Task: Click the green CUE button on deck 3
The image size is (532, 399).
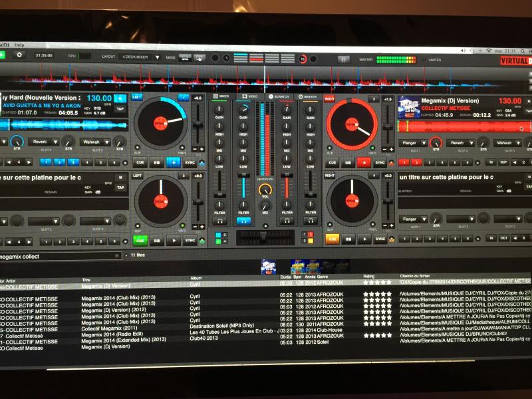Action: pyautogui.click(x=140, y=241)
